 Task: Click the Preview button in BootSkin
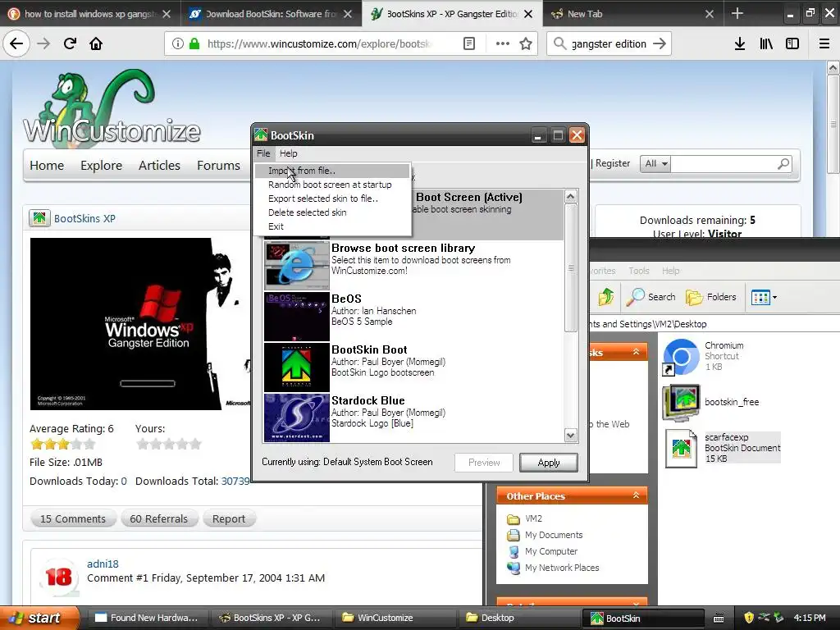[484, 463]
